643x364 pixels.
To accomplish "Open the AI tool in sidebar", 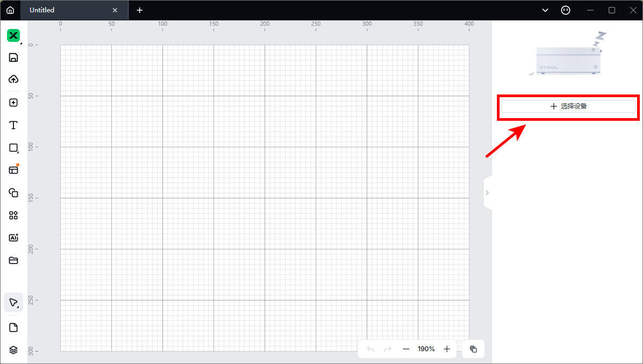I will (x=13, y=237).
